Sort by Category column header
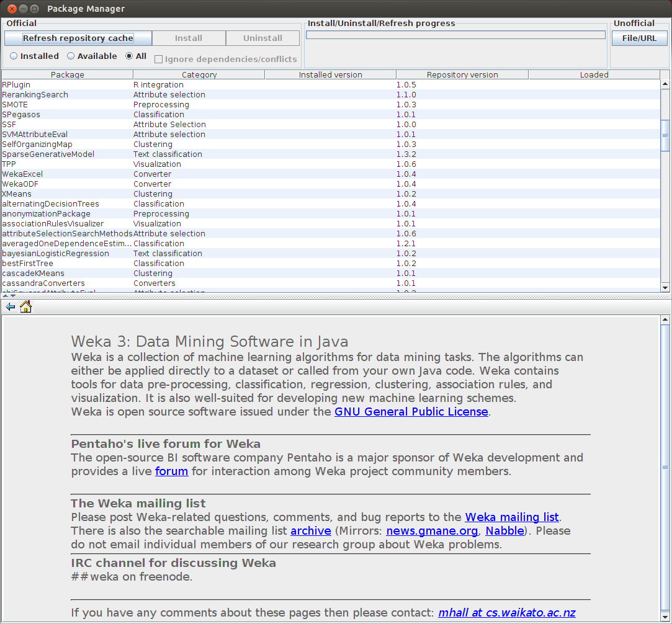Viewport: 672px width, 624px height. (x=199, y=74)
